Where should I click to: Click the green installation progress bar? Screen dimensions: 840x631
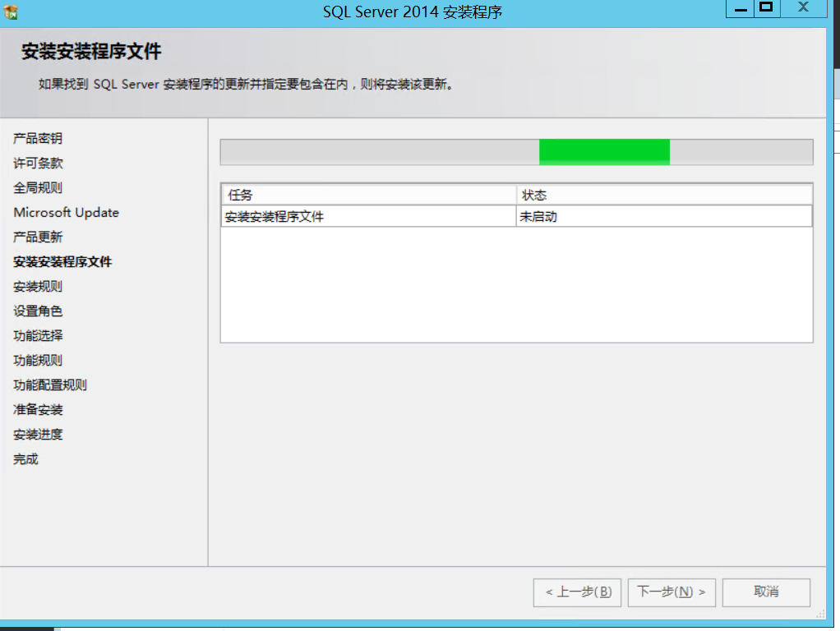click(x=516, y=152)
